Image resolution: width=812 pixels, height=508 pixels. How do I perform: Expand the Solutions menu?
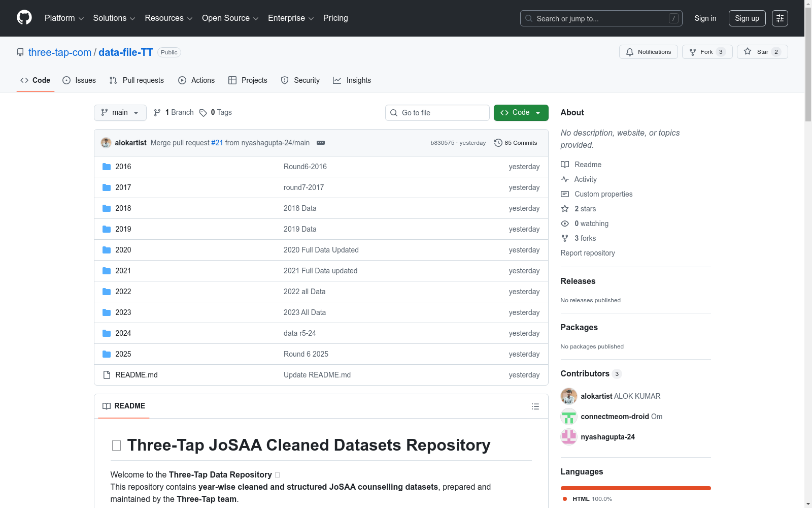point(114,18)
